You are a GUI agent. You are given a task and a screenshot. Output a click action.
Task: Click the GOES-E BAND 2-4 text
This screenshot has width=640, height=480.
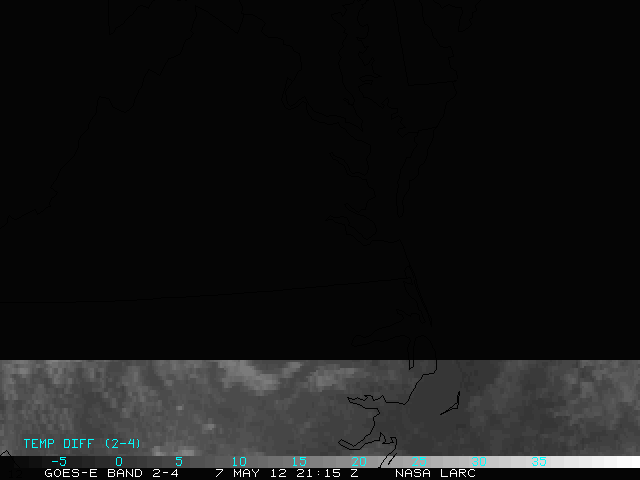pos(111,473)
